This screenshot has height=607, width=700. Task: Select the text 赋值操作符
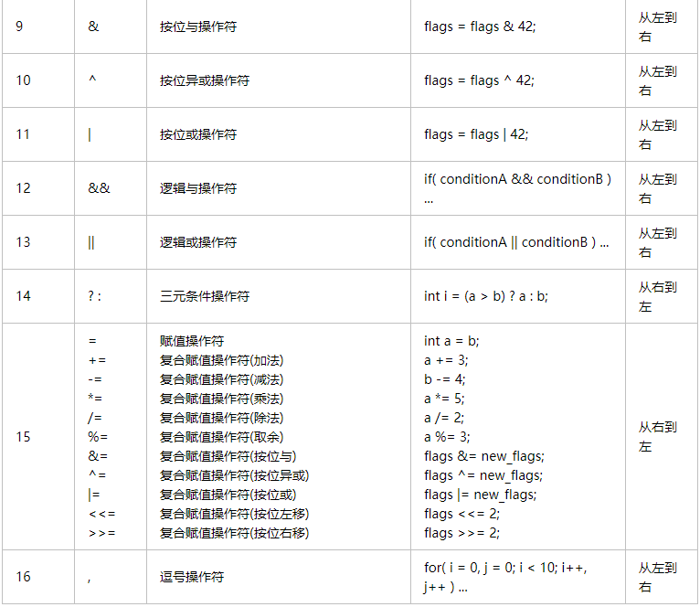(x=192, y=341)
